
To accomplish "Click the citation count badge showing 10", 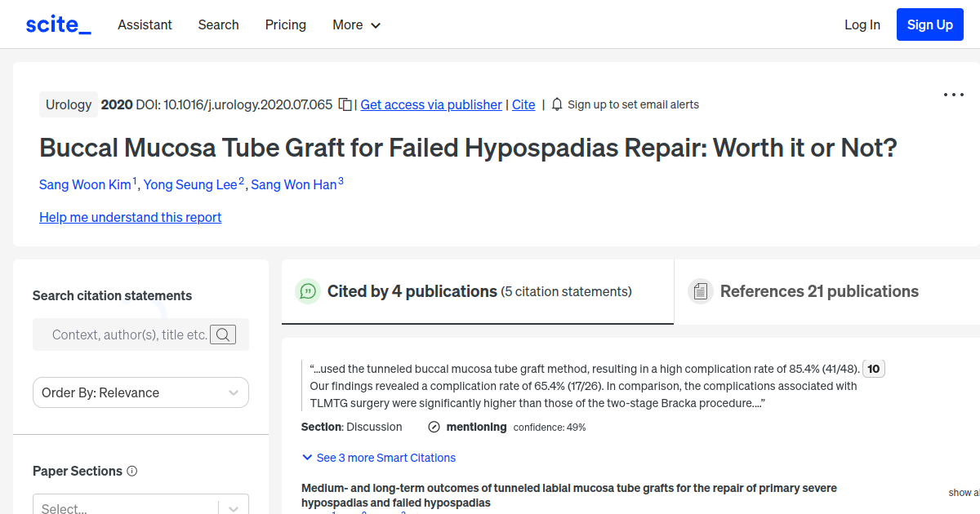I will [873, 368].
